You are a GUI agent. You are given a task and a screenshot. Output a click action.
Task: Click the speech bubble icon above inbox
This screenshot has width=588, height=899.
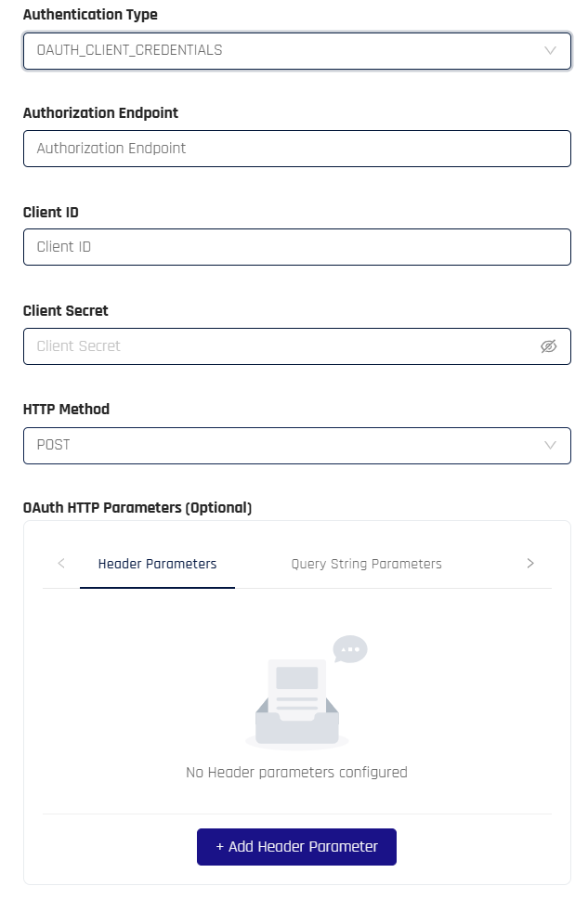350,649
